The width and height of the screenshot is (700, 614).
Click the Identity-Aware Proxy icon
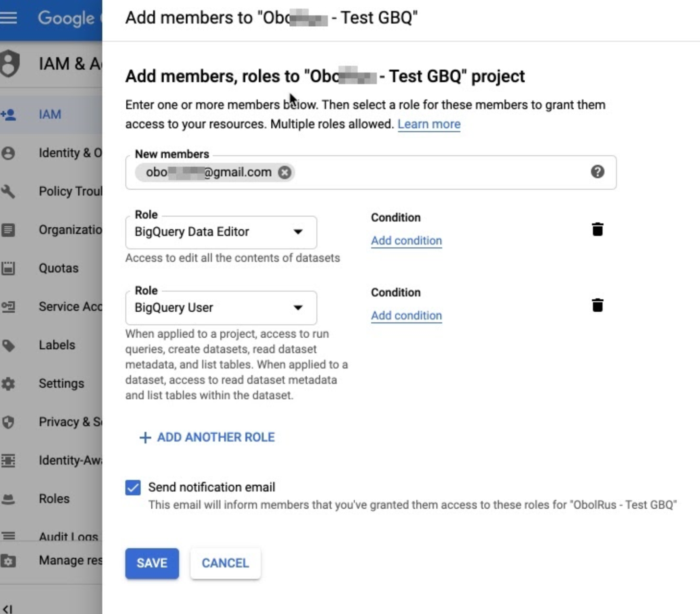point(8,460)
